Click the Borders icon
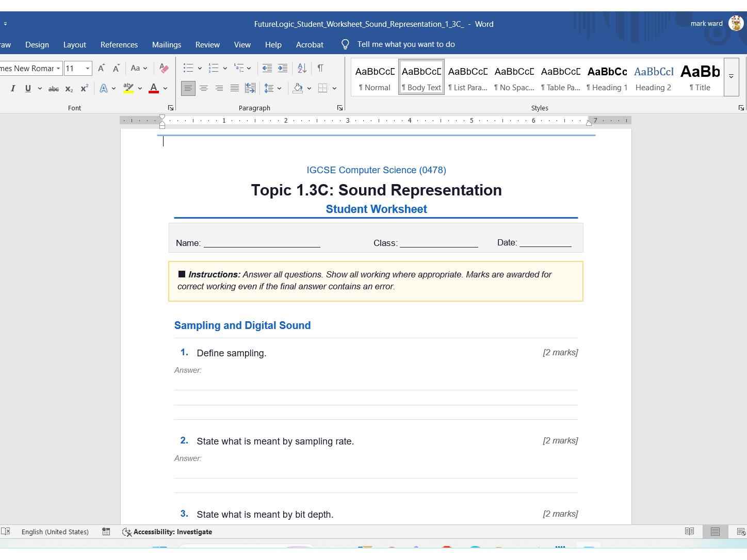The width and height of the screenshot is (747, 560). pyautogui.click(x=323, y=89)
